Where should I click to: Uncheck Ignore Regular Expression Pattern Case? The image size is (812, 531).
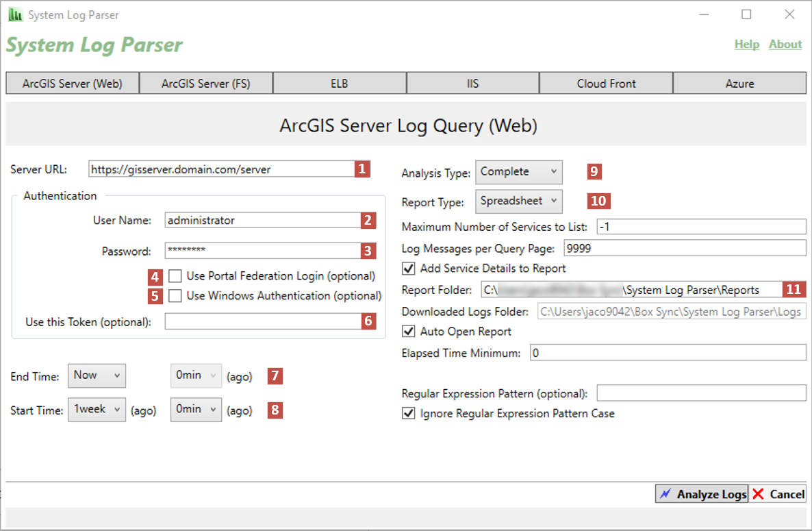(x=409, y=413)
